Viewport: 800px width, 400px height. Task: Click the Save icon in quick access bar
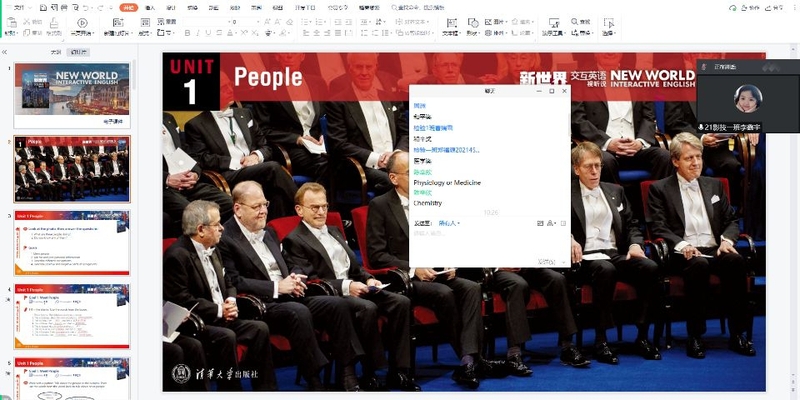click(43, 8)
